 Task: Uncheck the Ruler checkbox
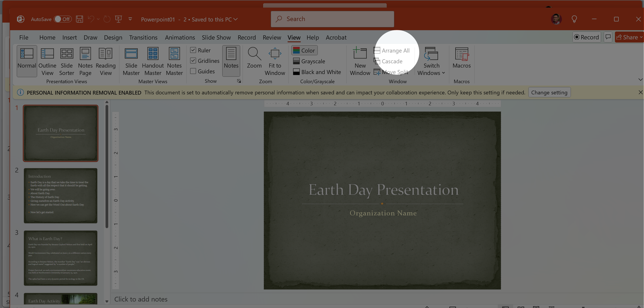pyautogui.click(x=193, y=50)
